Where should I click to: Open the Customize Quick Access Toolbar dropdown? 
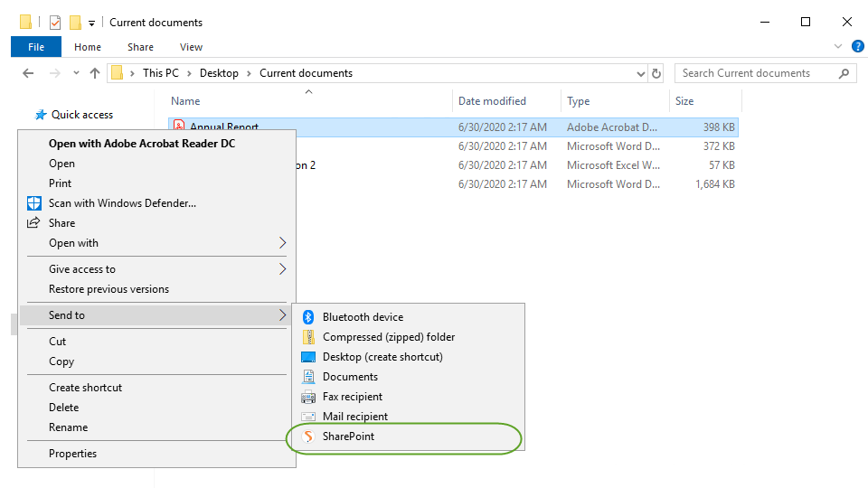(x=92, y=23)
